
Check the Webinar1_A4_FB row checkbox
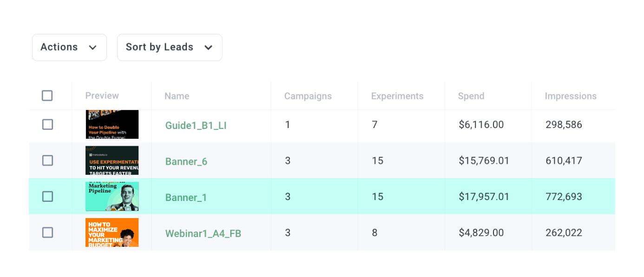pos(47,232)
